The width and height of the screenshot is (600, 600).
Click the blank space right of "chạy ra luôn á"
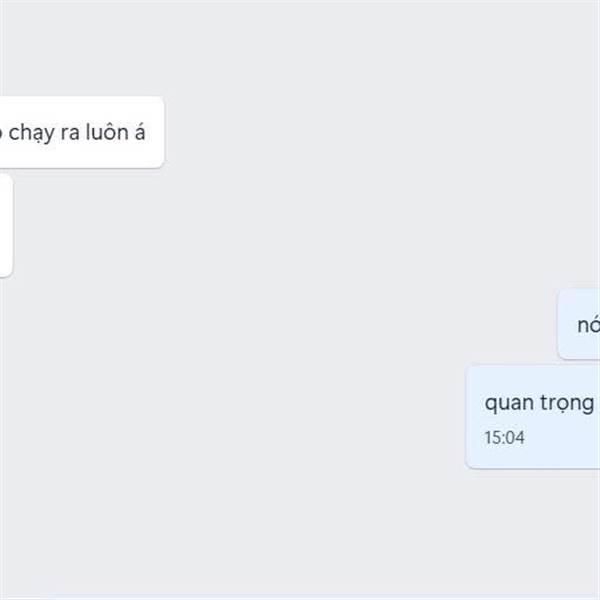tap(379, 132)
